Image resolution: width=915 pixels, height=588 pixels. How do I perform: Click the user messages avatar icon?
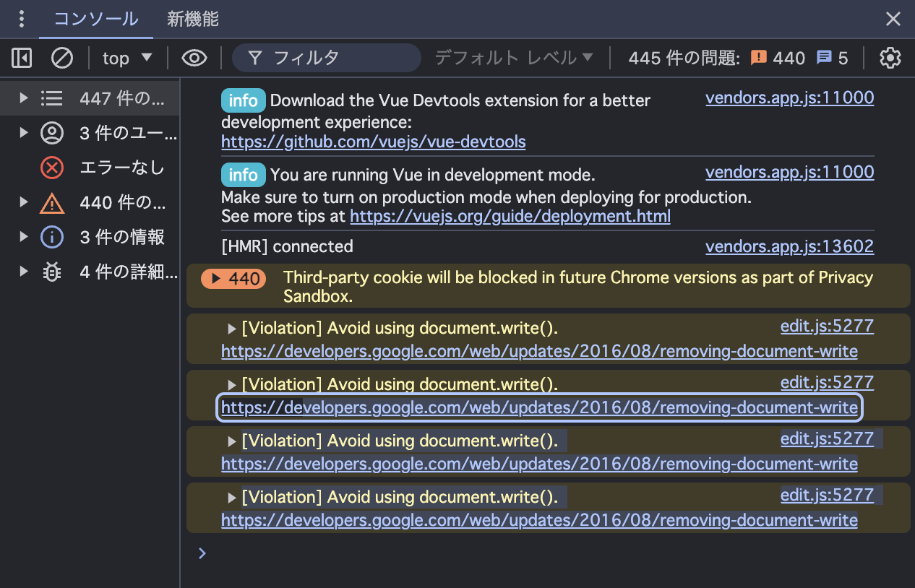(51, 133)
